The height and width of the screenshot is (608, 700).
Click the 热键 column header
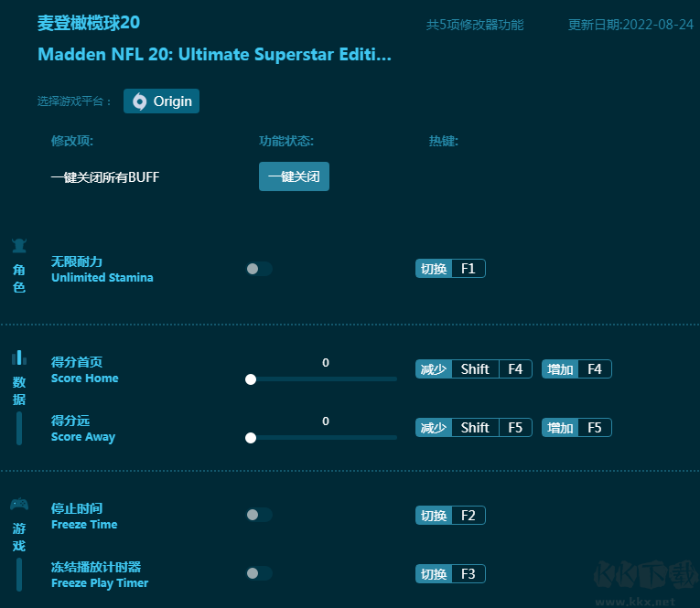point(443,141)
